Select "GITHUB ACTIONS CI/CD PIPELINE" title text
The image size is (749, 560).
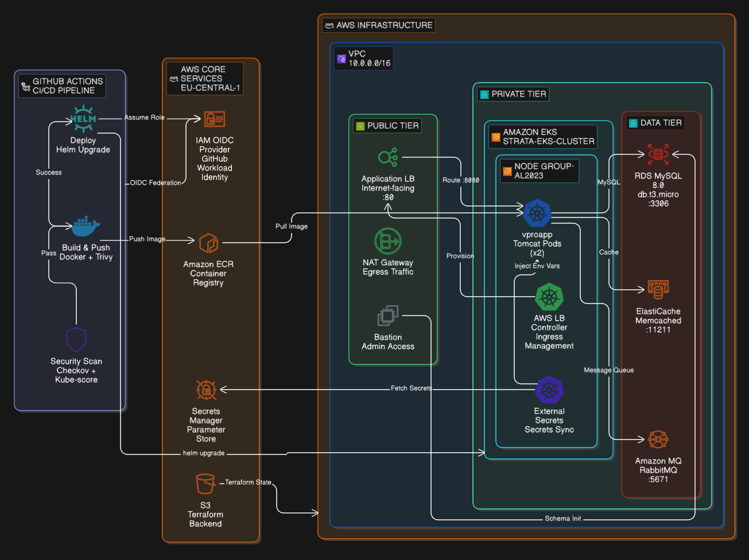coord(68,86)
